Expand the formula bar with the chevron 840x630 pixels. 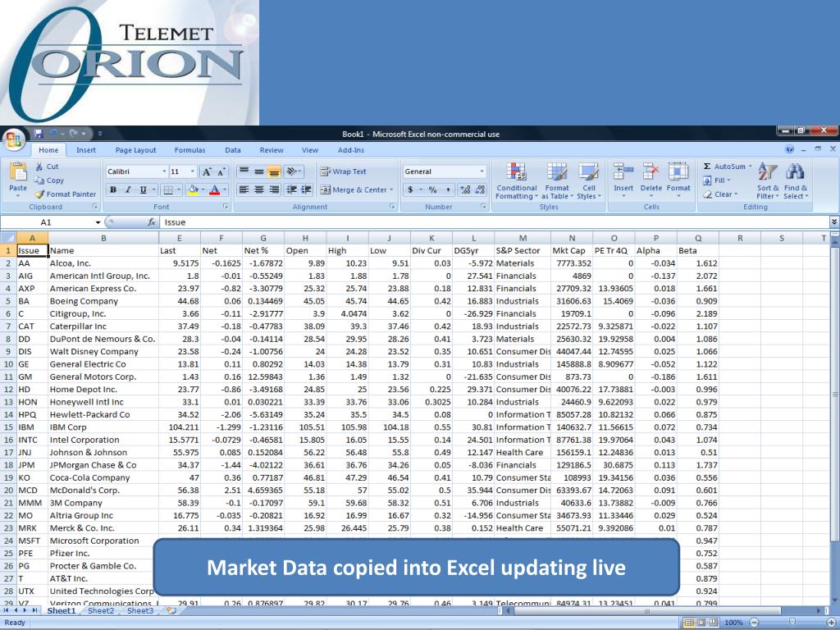tap(834, 221)
